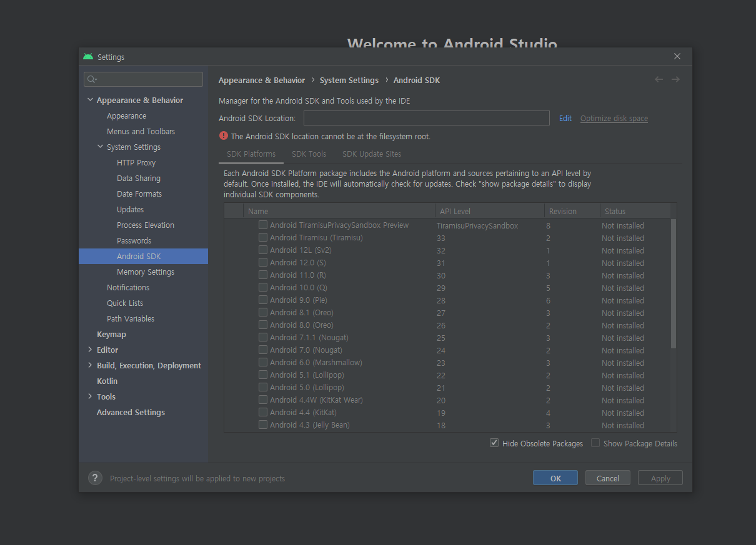Click the SDK list vertical scrollbar

pyautogui.click(x=673, y=283)
